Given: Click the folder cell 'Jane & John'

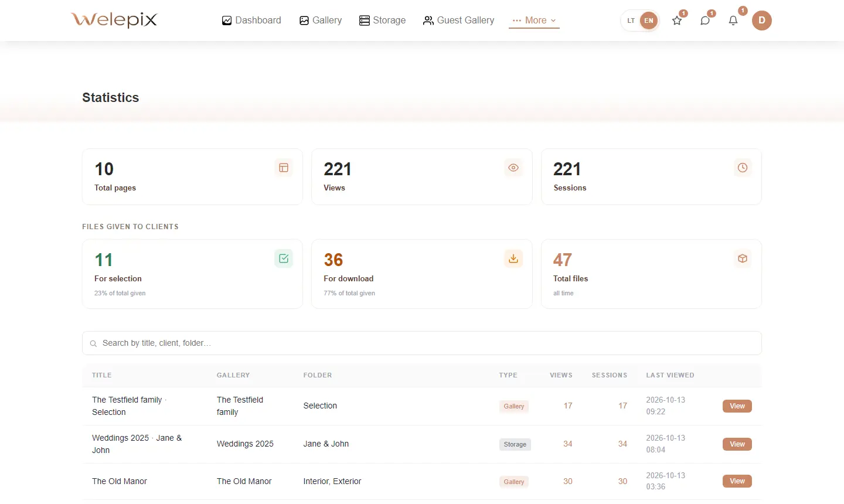Looking at the screenshot, I should pos(326,444).
